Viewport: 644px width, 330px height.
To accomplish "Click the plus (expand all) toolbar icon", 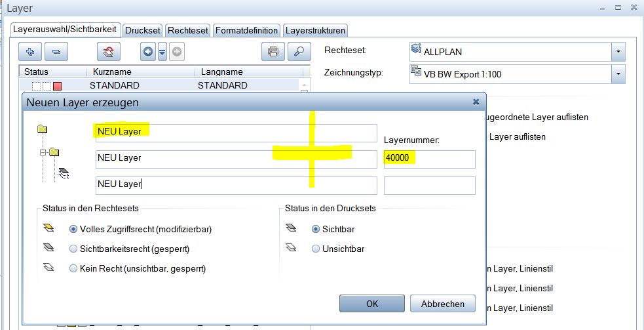I will point(31,51).
